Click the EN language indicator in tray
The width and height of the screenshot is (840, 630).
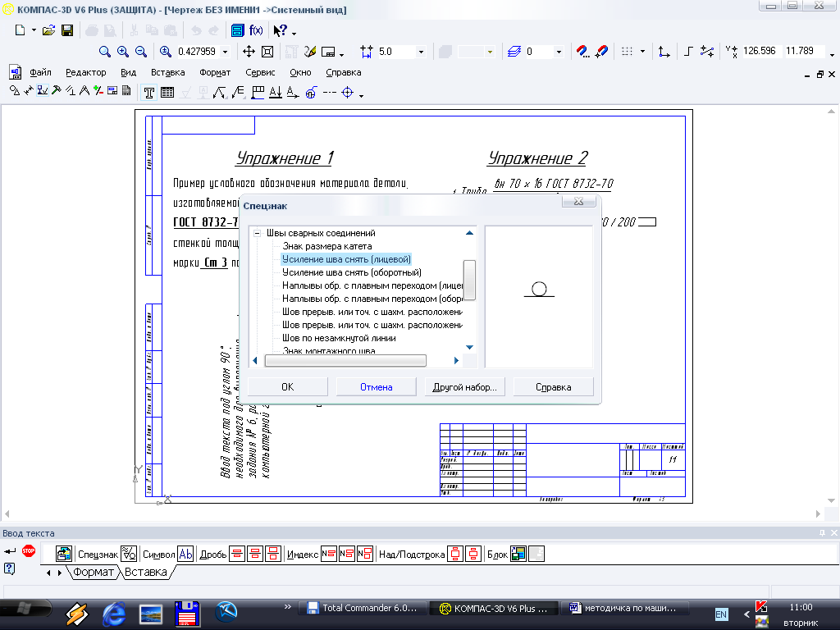(x=721, y=614)
